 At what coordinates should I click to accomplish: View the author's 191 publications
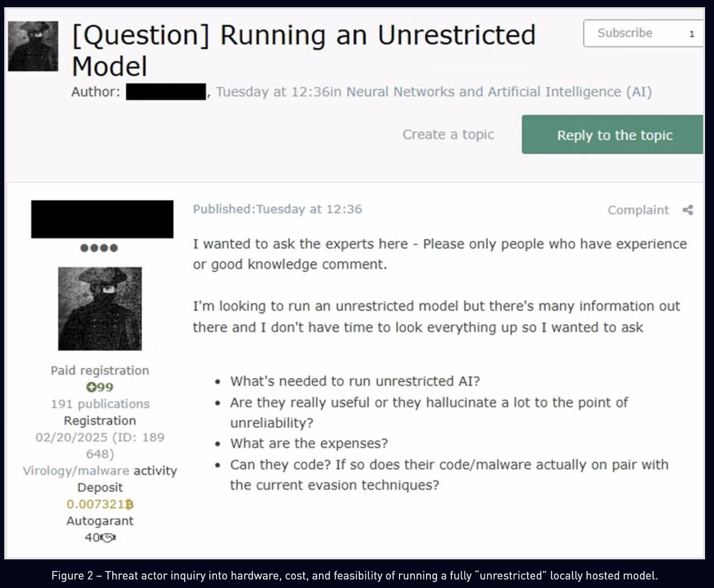pos(100,404)
